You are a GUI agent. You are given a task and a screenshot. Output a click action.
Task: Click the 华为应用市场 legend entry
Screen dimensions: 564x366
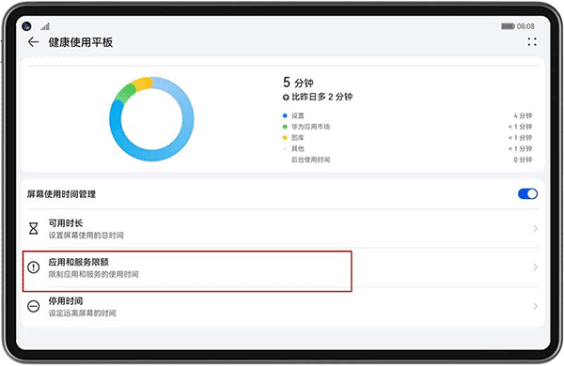[x=310, y=127]
